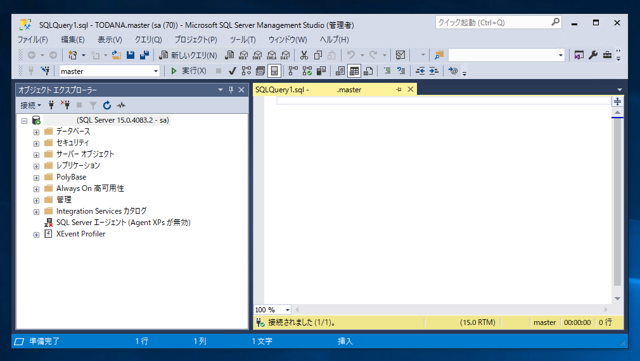Click the Increase Indent icon
Viewport: 640px width, 361px height.
tap(434, 71)
